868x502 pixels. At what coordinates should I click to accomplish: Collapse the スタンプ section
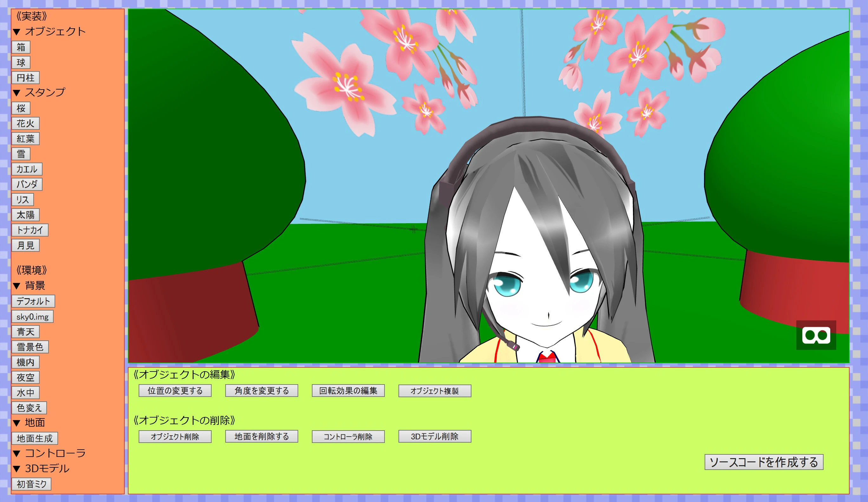coord(39,92)
